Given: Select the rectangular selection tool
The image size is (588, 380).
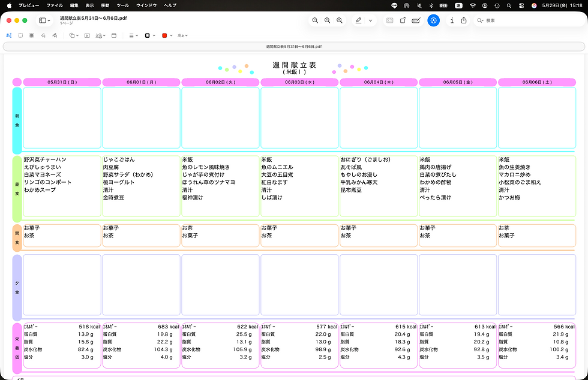Looking at the screenshot, I should 20,35.
